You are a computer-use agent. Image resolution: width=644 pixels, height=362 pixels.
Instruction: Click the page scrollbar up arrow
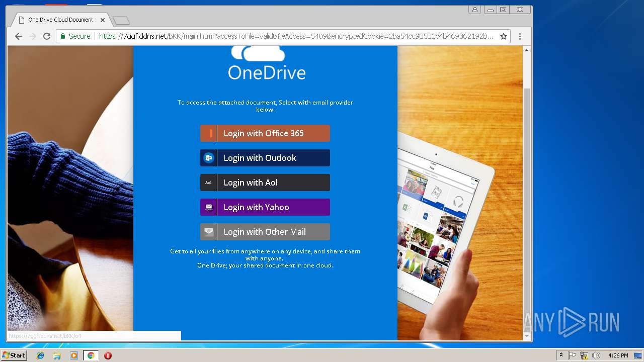pos(527,50)
